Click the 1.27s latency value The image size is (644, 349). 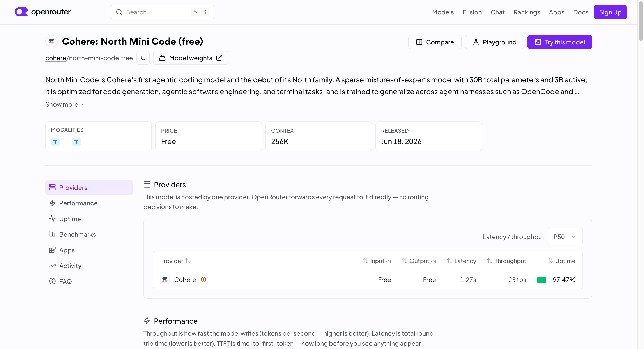point(468,280)
